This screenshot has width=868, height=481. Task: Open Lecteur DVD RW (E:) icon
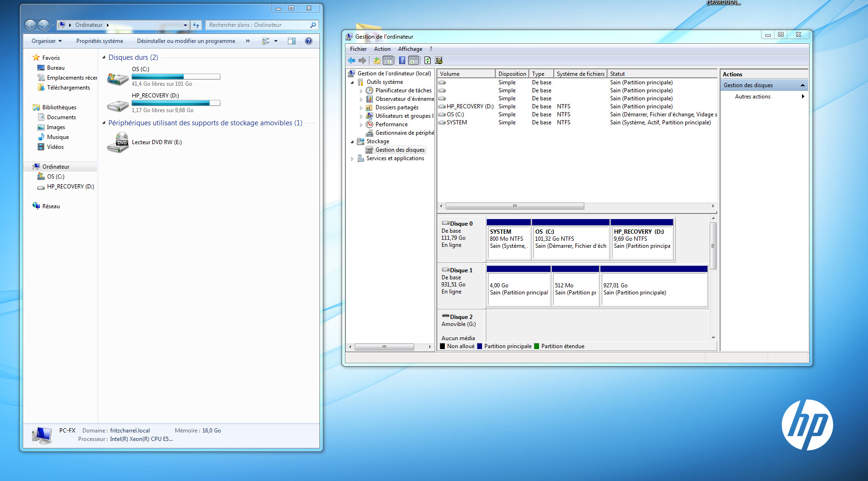point(118,142)
